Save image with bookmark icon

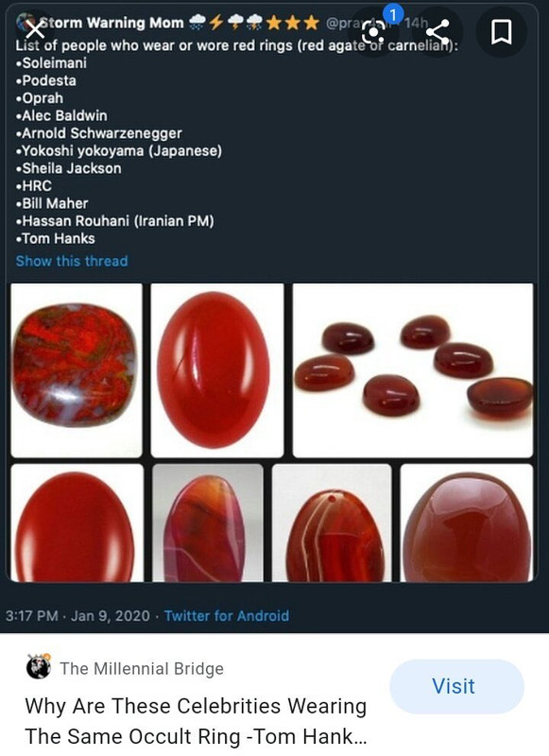[501, 32]
